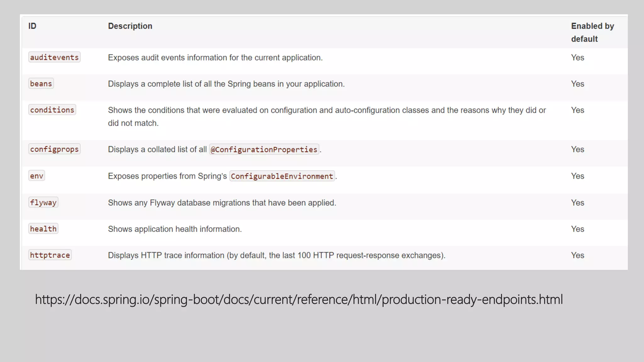Click the Yes value in beans row
Screen dimensions: 644x362
point(578,84)
